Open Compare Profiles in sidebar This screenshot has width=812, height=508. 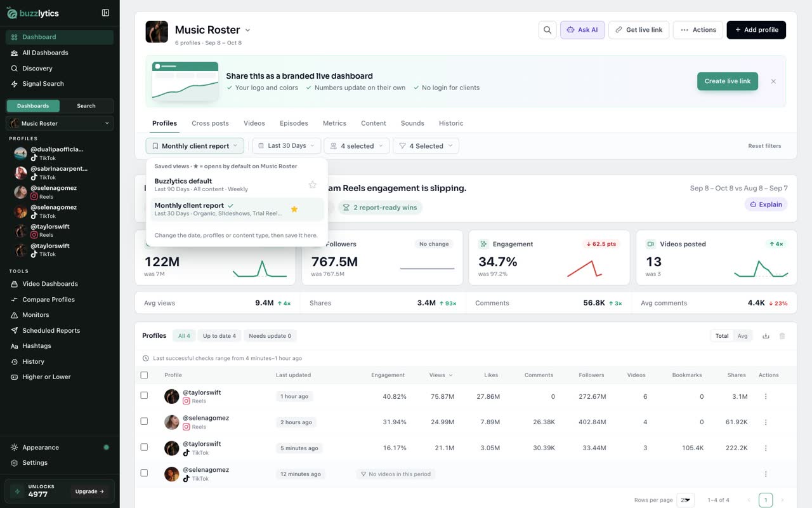click(60, 300)
